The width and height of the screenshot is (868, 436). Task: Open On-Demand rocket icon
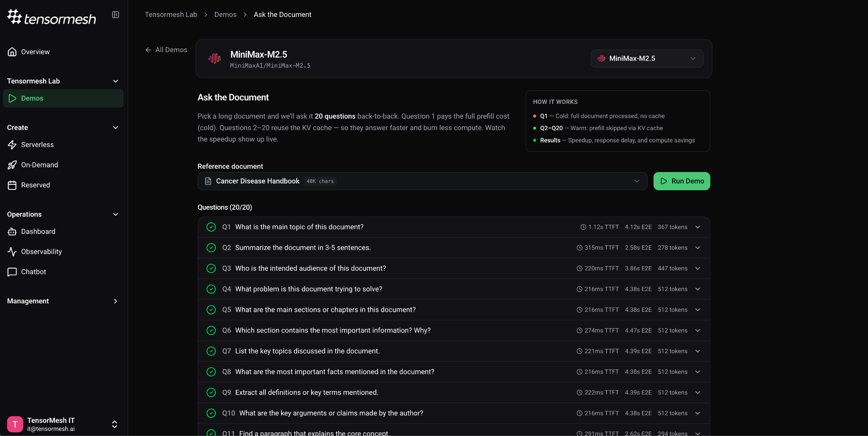pyautogui.click(x=12, y=165)
